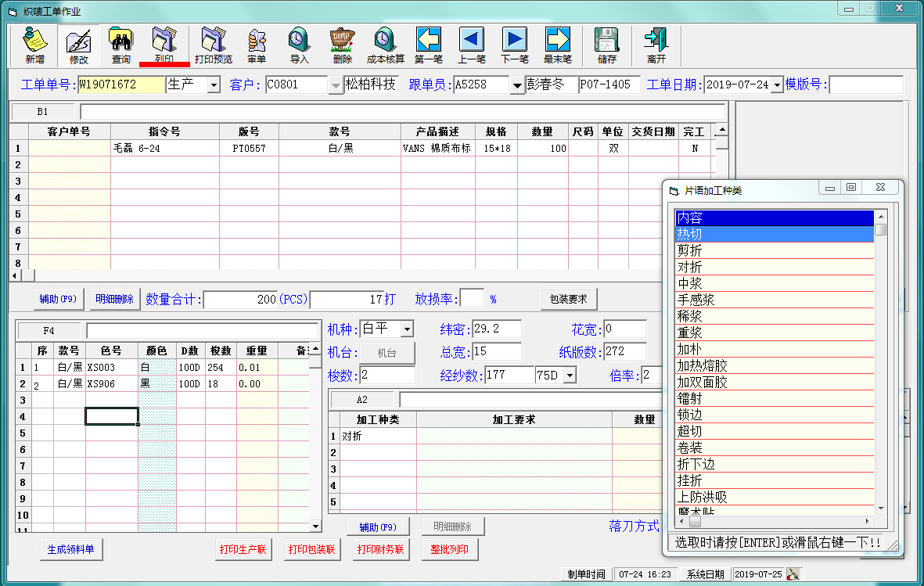The height and width of the screenshot is (586, 924).
Task: Click the 包装要求 button
Action: pyautogui.click(x=569, y=299)
